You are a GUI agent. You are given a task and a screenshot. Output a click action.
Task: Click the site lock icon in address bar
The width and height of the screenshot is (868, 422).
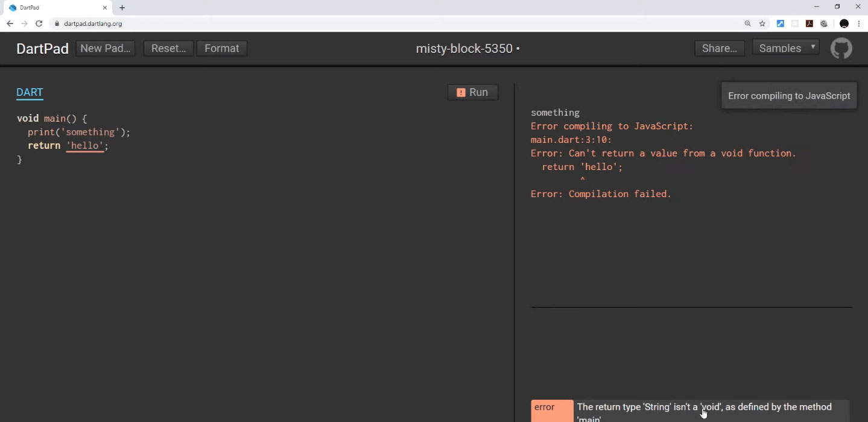[57, 24]
